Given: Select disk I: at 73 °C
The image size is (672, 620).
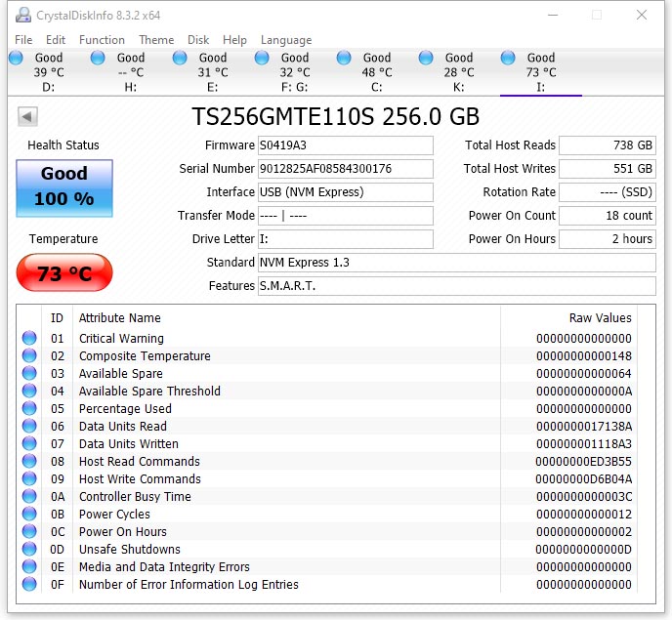Looking at the screenshot, I should (541, 72).
